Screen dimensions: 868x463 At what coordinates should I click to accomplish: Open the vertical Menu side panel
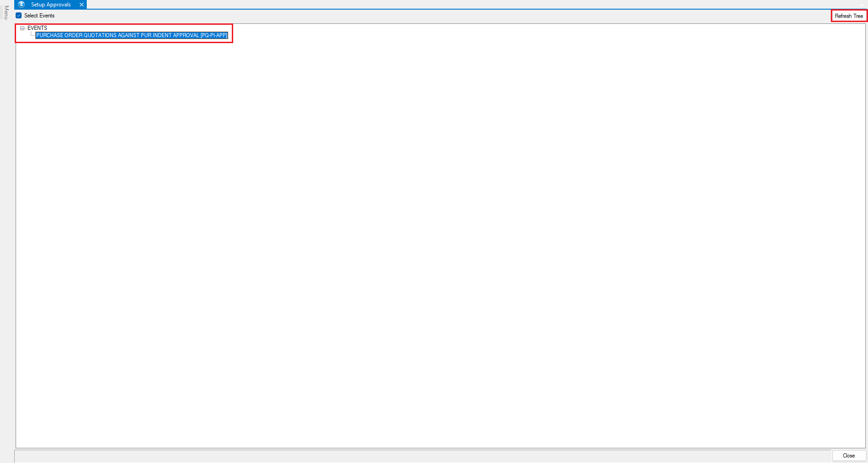(x=6, y=12)
